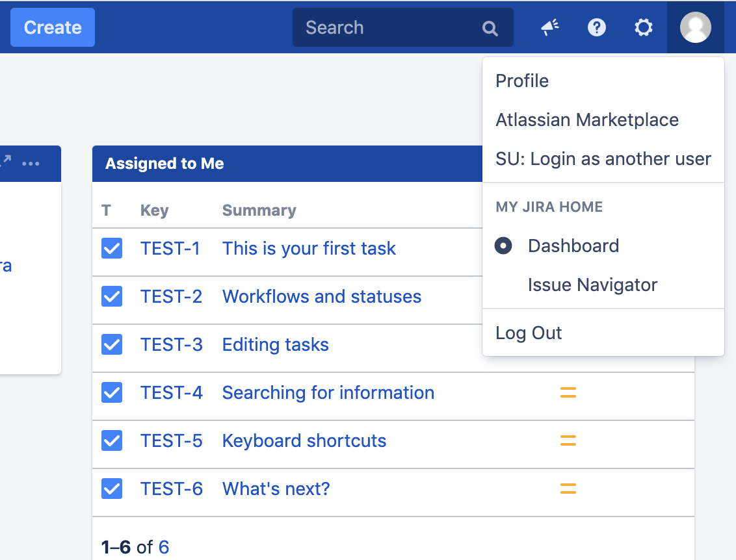Viewport: 736px width, 560px height.
Task: Open the help question mark menu
Action: [597, 27]
